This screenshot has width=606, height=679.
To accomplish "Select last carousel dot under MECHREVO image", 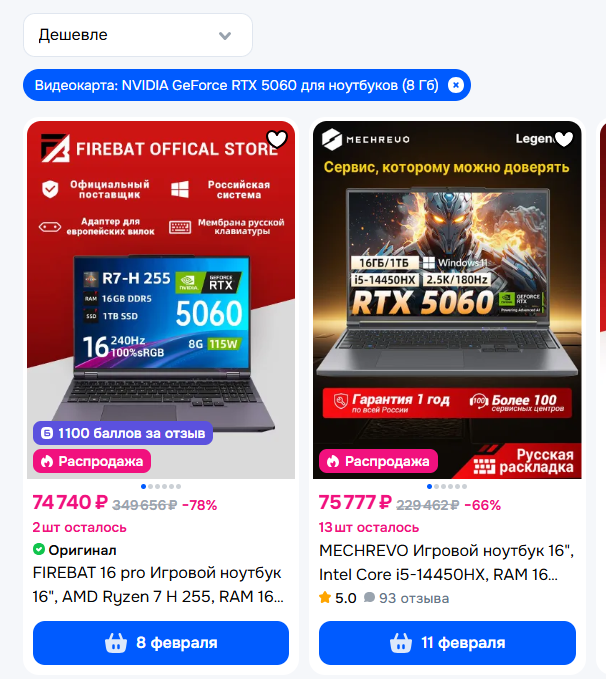I will point(464,486).
